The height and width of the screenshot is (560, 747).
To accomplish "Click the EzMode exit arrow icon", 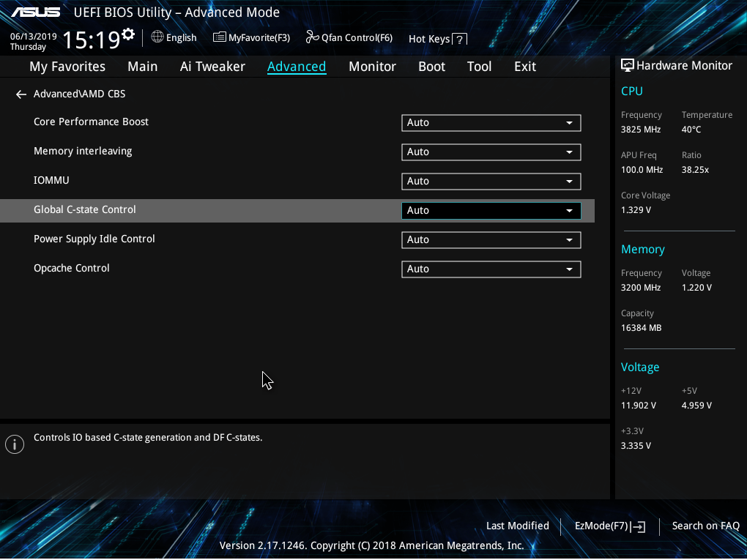I will [638, 526].
